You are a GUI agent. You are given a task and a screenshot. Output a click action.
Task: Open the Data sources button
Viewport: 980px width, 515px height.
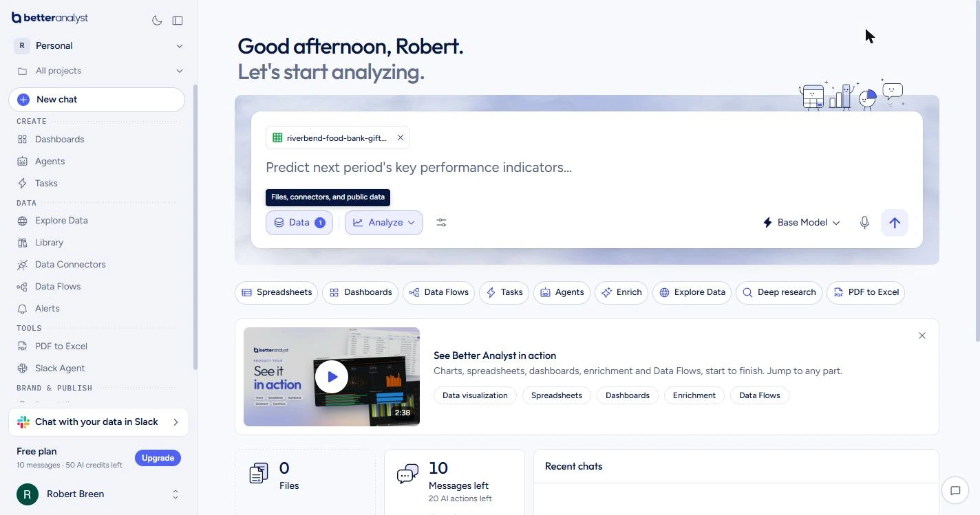(x=299, y=223)
